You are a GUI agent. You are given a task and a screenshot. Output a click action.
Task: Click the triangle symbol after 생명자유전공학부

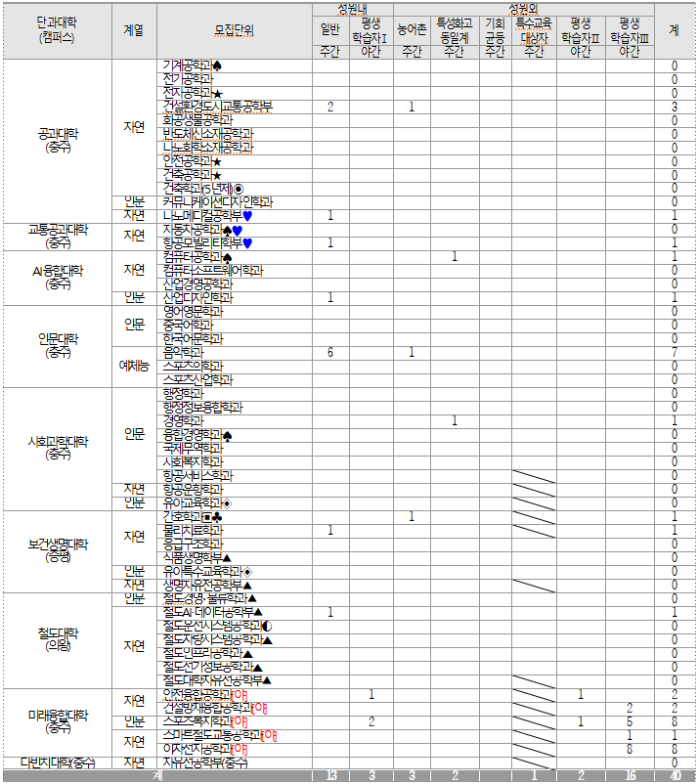(246, 585)
